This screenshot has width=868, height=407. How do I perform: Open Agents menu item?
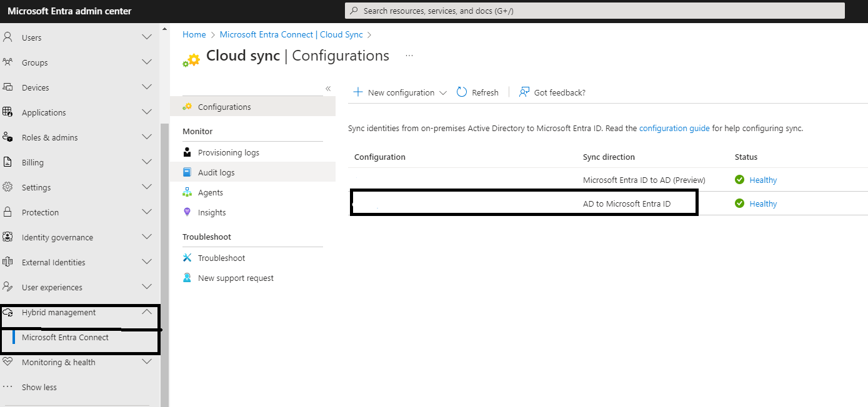click(252, 192)
